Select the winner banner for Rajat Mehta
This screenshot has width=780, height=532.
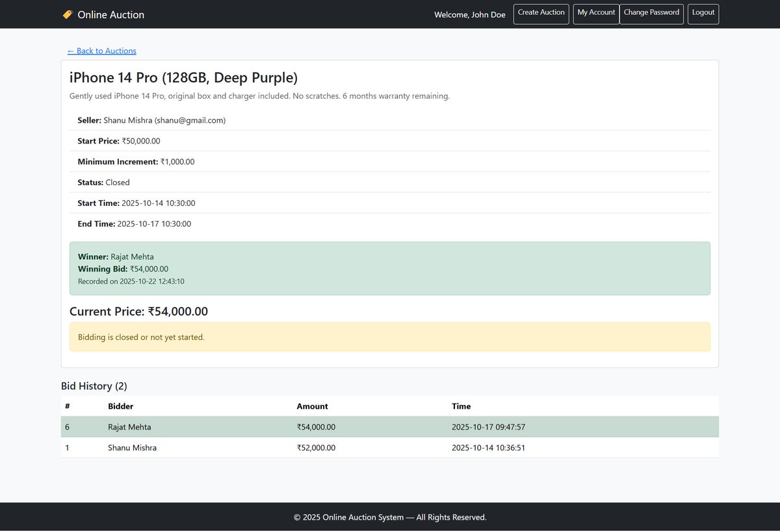(x=390, y=268)
